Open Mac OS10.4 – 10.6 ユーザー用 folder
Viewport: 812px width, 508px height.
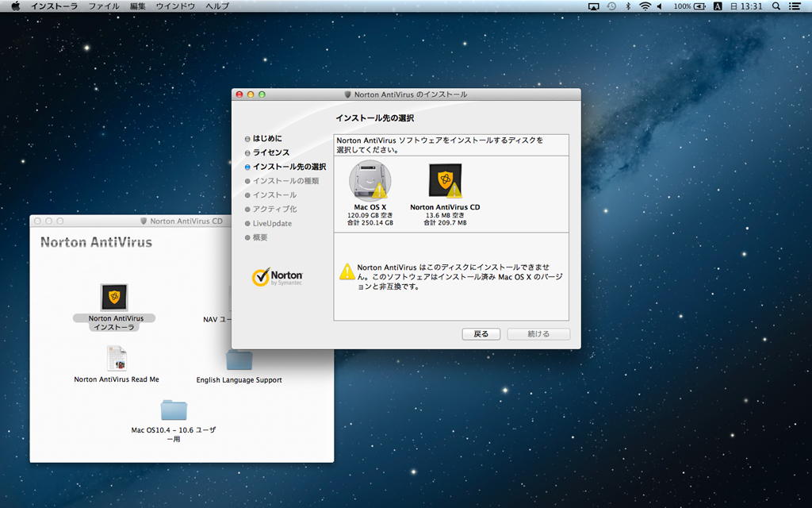pyautogui.click(x=174, y=410)
